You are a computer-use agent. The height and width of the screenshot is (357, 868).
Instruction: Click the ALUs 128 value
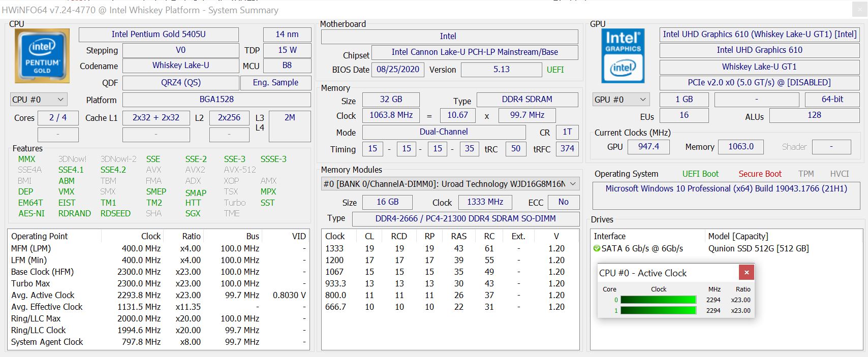click(x=814, y=115)
